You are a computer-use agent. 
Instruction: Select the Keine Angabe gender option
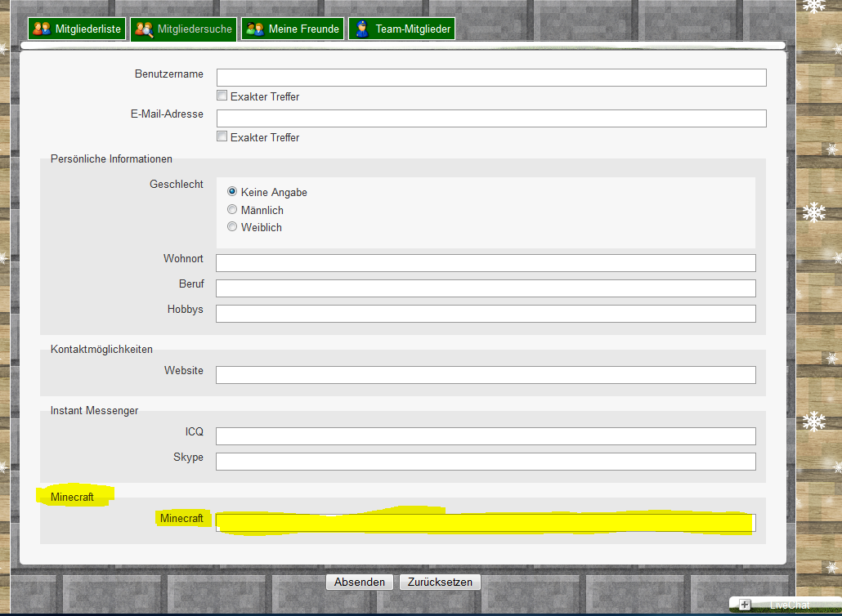tap(232, 191)
